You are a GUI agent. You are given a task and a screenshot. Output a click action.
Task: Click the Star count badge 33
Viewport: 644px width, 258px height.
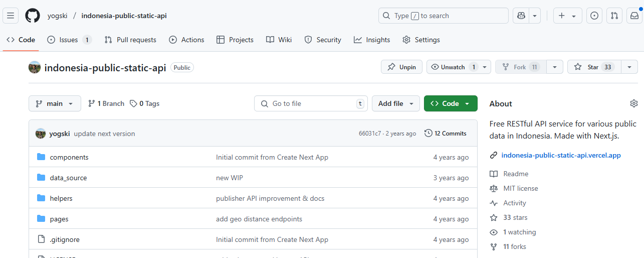pyautogui.click(x=608, y=67)
